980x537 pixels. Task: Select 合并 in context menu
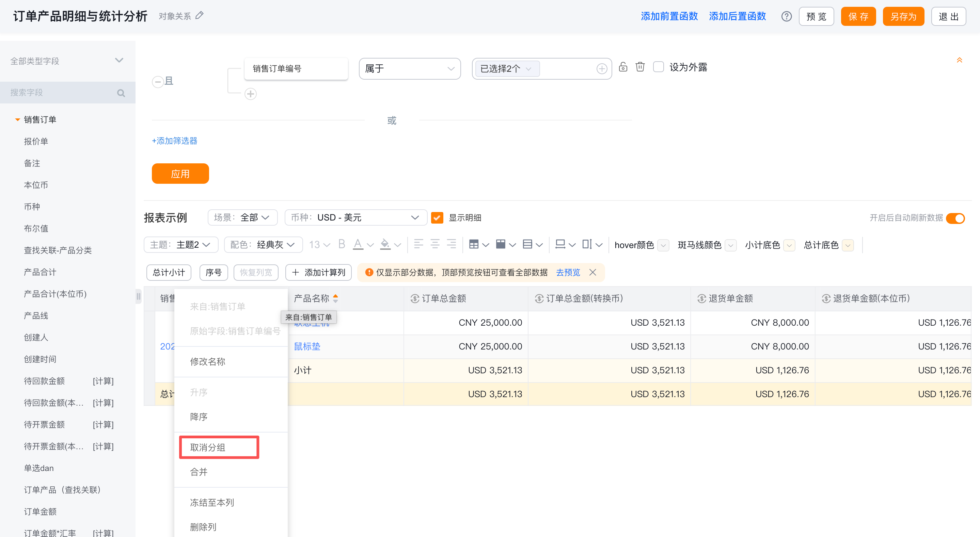click(x=231, y=472)
